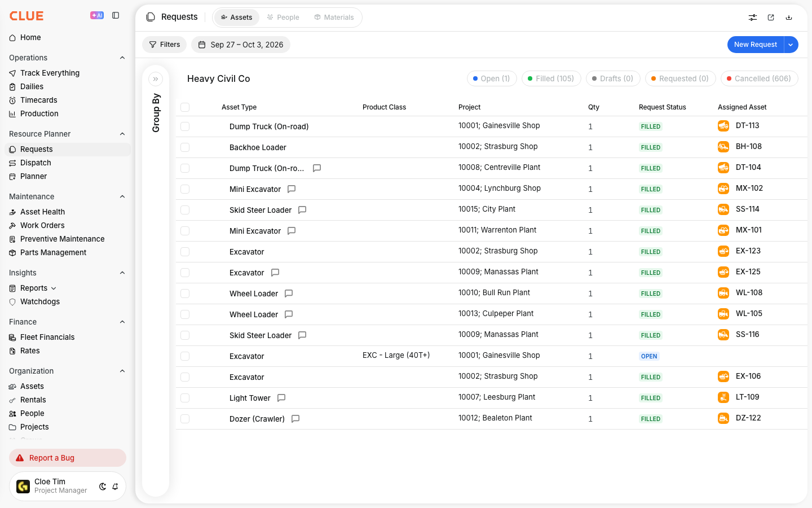812x508 pixels.
Task: Click the OPEN status badge
Action: tap(649, 356)
